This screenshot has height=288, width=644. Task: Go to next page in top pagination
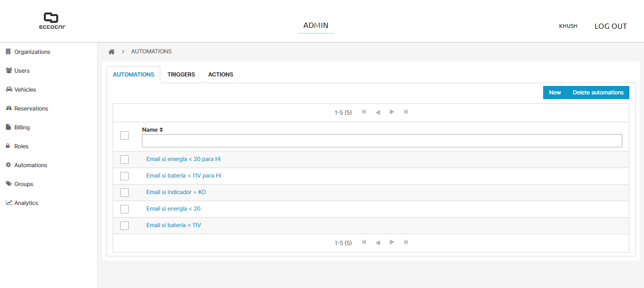392,112
